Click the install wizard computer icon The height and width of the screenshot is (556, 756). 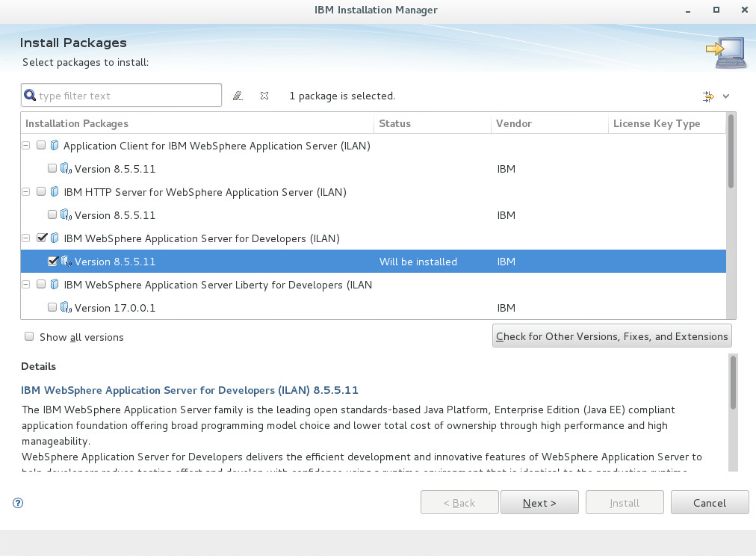[x=726, y=52]
